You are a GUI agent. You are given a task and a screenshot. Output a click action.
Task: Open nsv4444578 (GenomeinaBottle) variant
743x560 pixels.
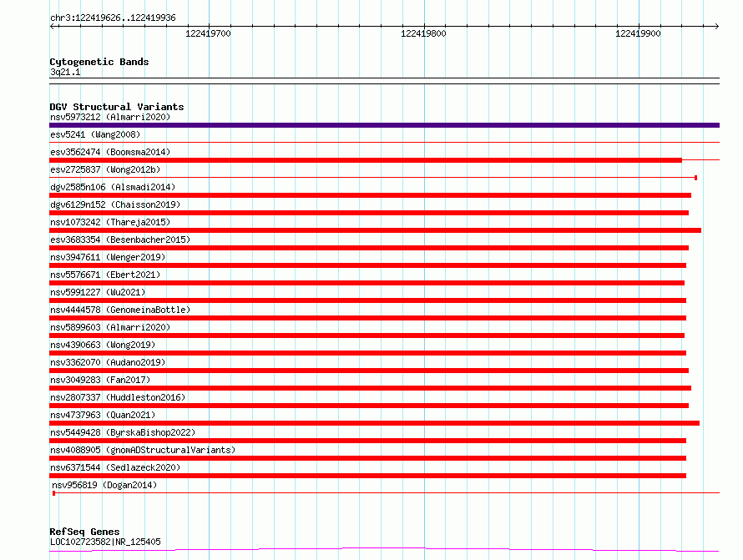[120, 310]
